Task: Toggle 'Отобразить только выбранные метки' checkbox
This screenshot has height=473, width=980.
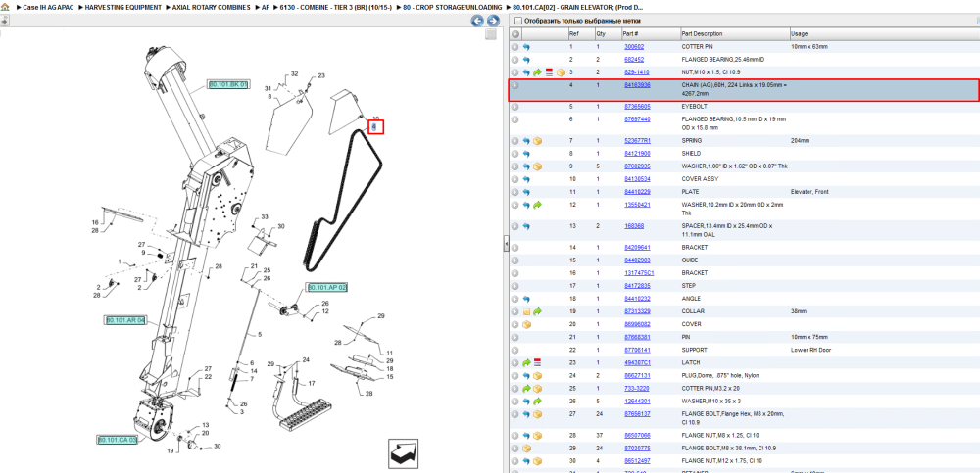Action: coord(517,21)
